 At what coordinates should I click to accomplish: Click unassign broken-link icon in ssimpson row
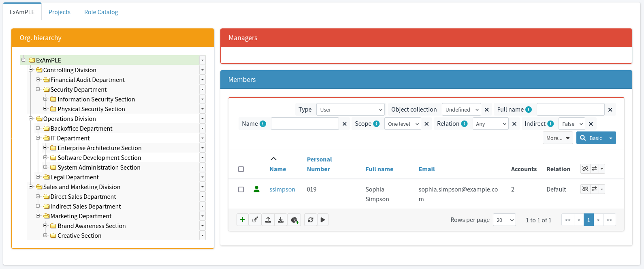(585, 189)
